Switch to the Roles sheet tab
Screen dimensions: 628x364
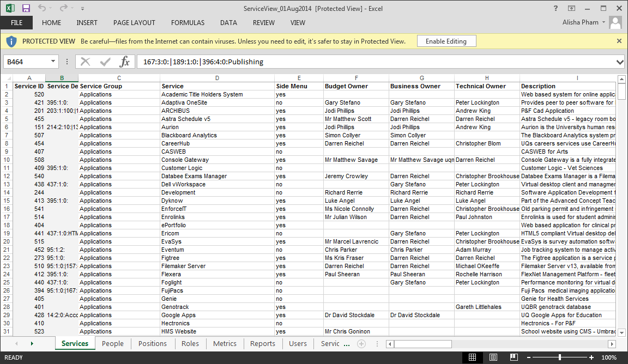coord(190,344)
